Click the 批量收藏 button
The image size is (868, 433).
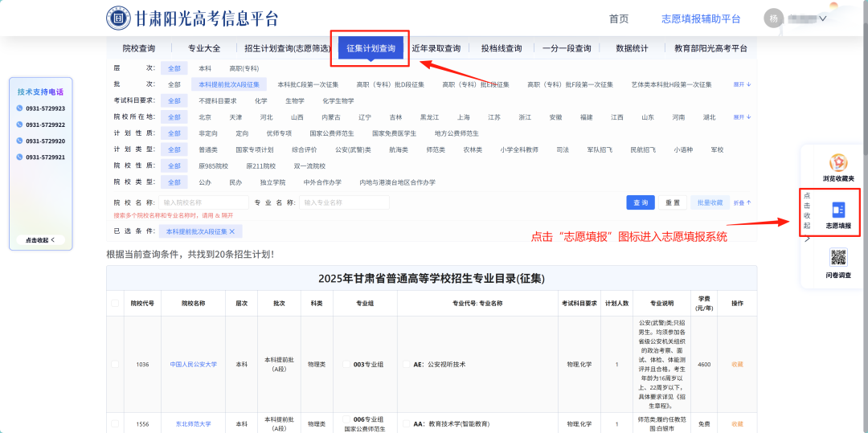pyautogui.click(x=710, y=202)
